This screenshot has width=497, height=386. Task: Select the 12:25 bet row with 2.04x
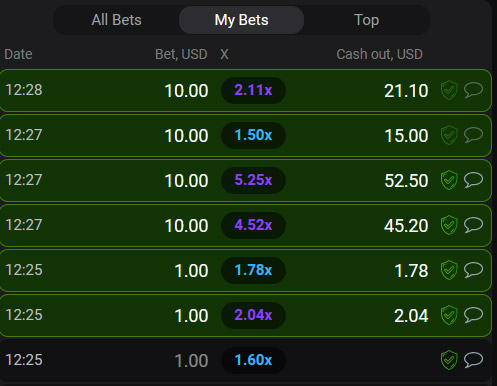point(246,315)
